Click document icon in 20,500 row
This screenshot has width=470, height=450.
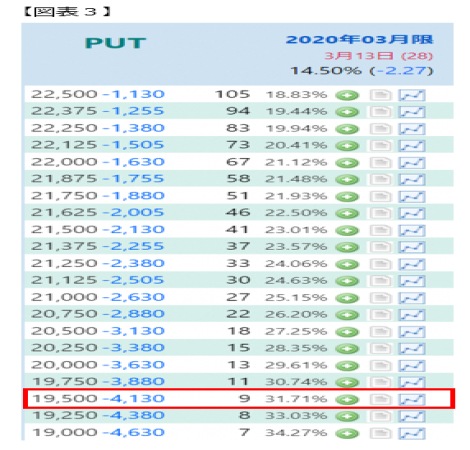coord(380,332)
